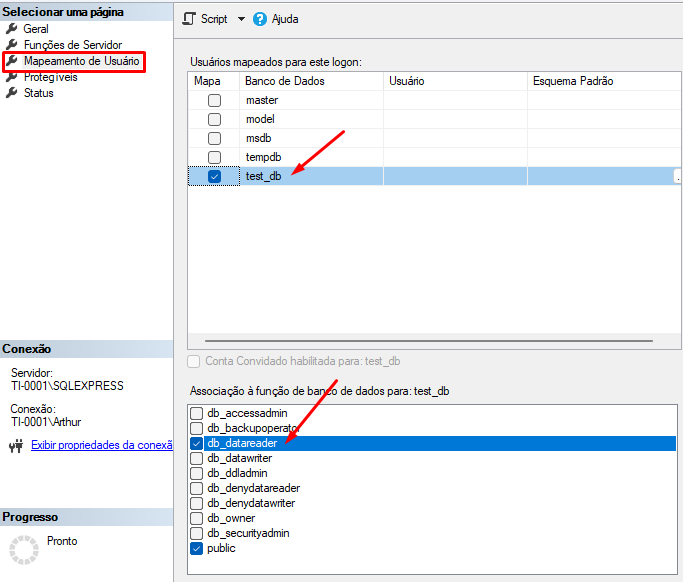Click the Funções de Servidor wrench icon
This screenshot has height=582, width=683.
[x=12, y=45]
